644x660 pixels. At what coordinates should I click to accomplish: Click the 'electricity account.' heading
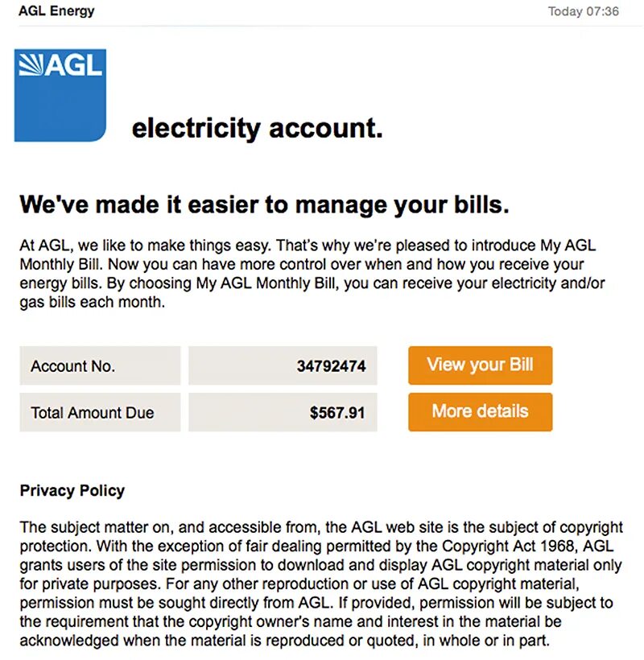pos(257,128)
